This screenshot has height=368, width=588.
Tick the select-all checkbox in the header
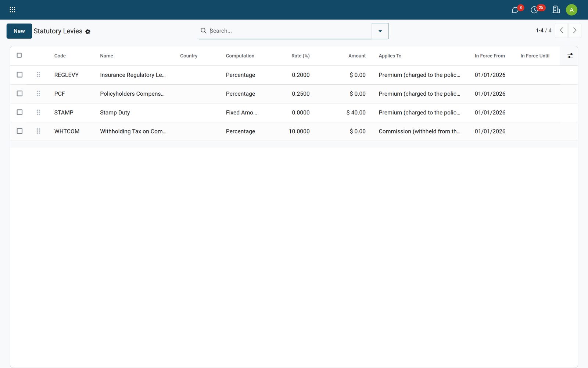(x=19, y=55)
